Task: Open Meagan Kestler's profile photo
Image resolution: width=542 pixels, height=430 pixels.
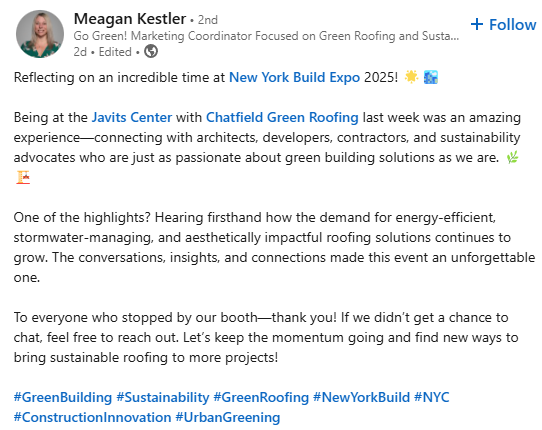Action: coord(40,34)
